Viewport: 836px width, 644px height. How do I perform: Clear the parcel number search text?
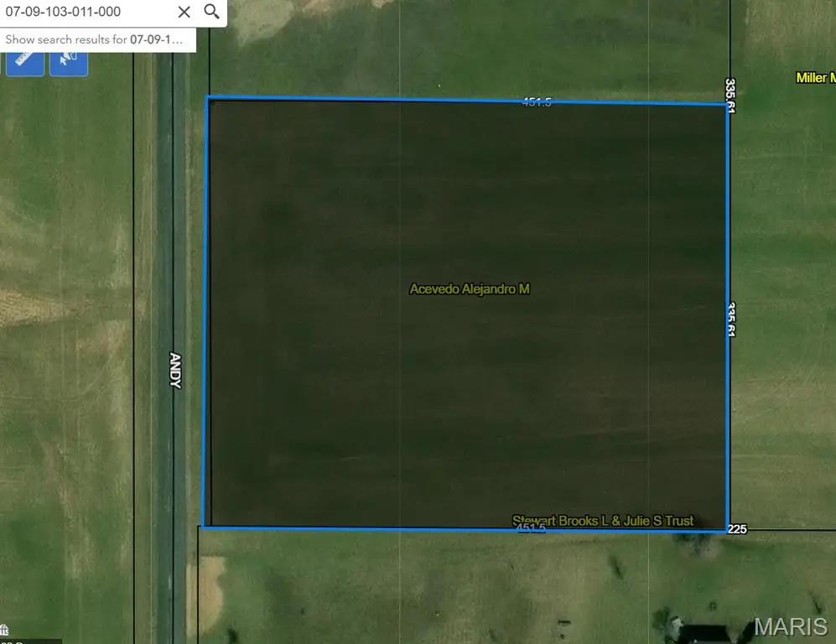click(x=184, y=12)
